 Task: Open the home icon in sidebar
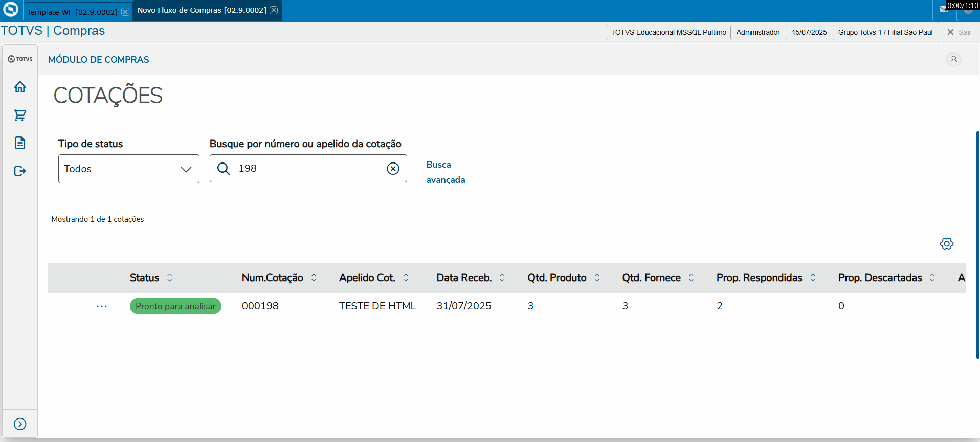pyautogui.click(x=20, y=87)
